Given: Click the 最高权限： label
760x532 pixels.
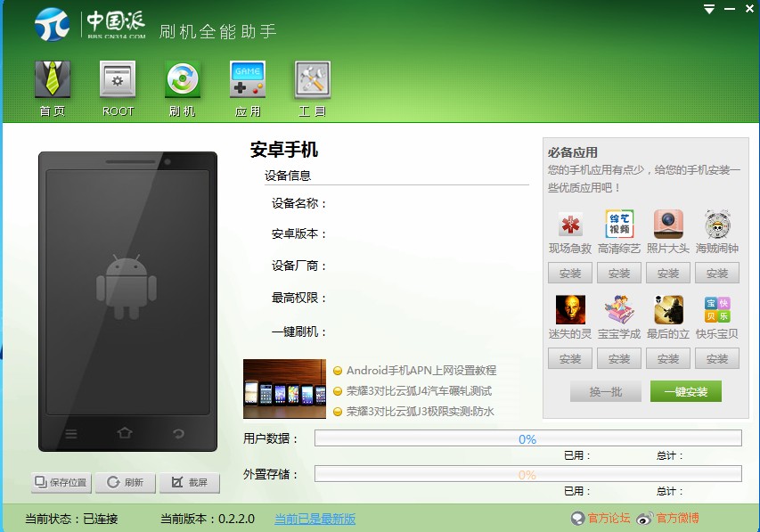Looking at the screenshot, I should pos(299,298).
